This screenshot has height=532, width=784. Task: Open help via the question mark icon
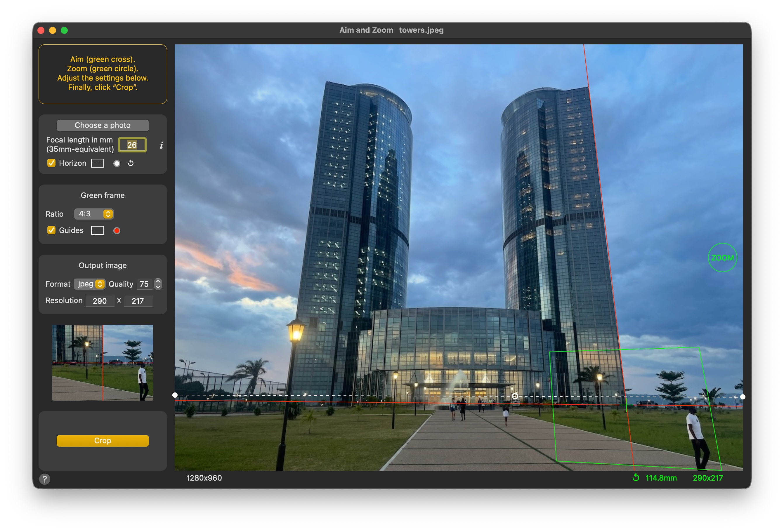point(44,479)
